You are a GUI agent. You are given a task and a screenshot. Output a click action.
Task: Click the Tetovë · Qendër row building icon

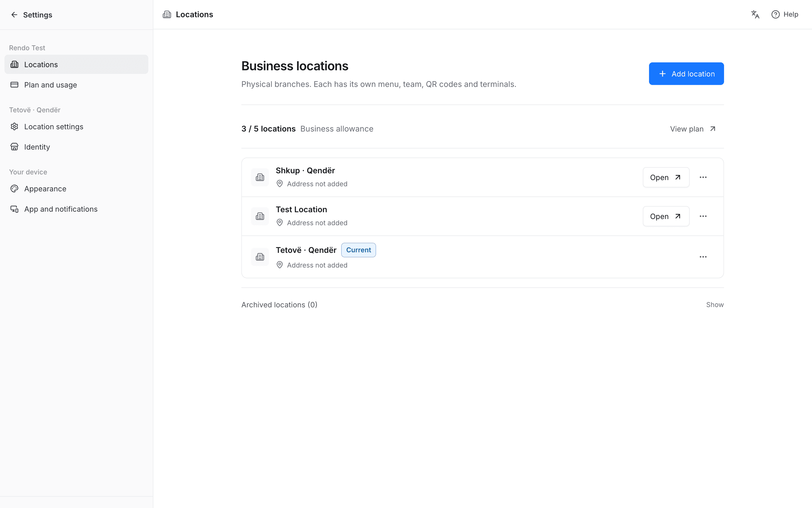[260, 257]
